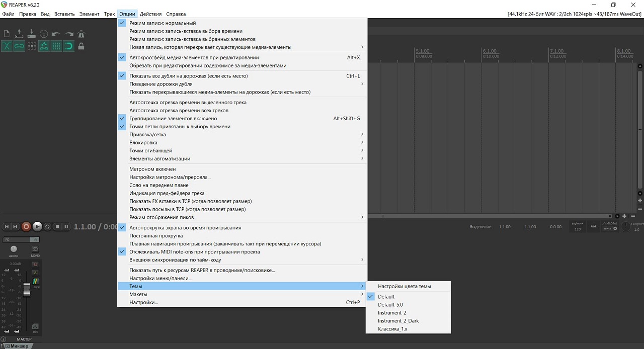This screenshot has width=644, height=349.
Task: Toggle the Snap magnet icon
Action: pyautogui.click(x=68, y=46)
